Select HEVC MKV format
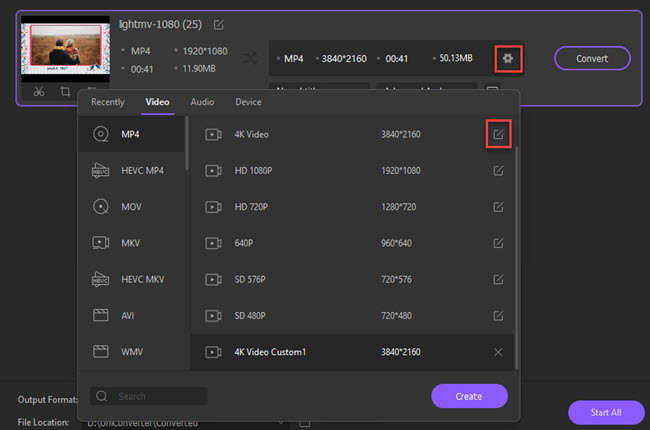Viewport: 650px width, 430px height. (131, 279)
